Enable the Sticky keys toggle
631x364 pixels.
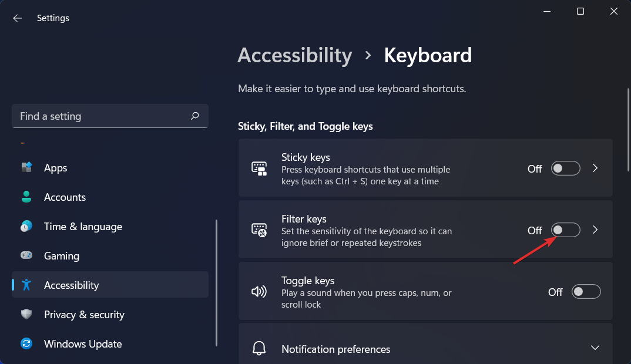pos(565,168)
